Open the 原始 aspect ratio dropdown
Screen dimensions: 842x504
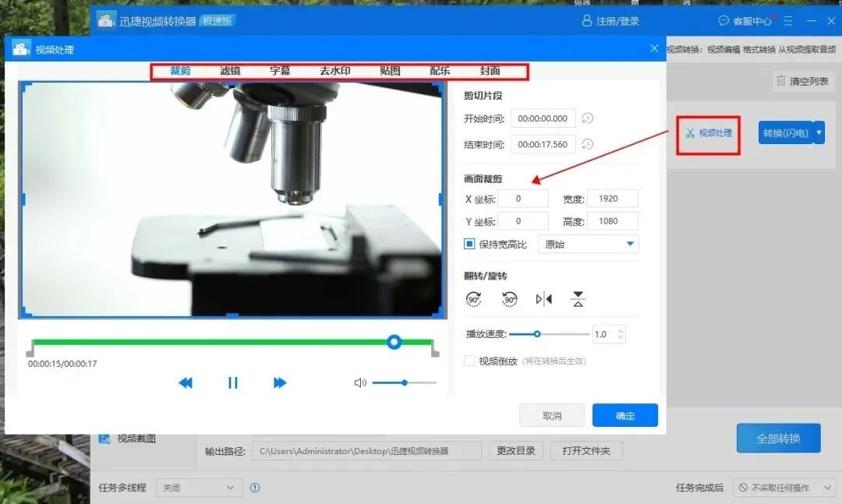click(589, 244)
